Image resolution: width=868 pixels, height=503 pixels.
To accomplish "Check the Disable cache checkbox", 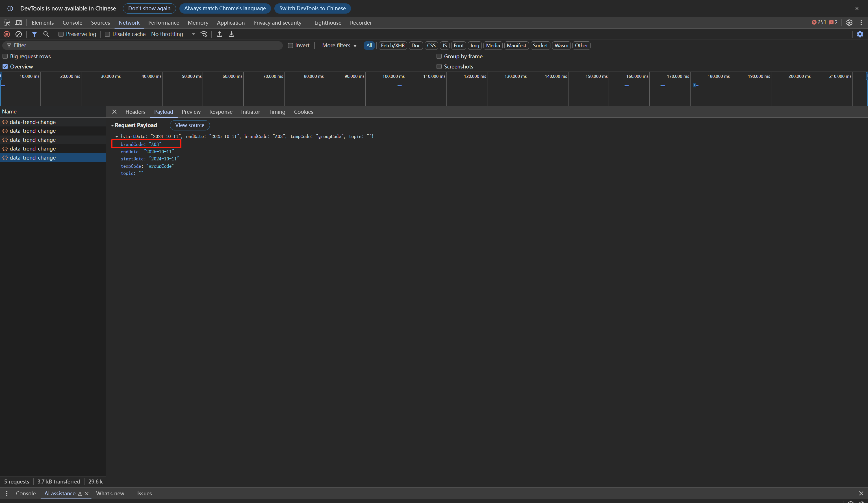I will (x=107, y=34).
